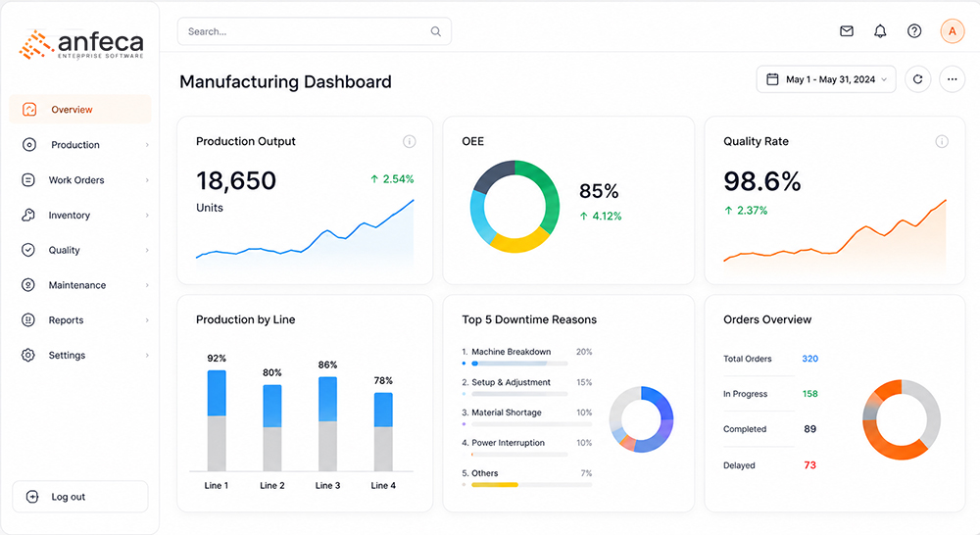Image resolution: width=980 pixels, height=535 pixels.
Task: Click the Quality checkmark icon
Action: pos(28,250)
